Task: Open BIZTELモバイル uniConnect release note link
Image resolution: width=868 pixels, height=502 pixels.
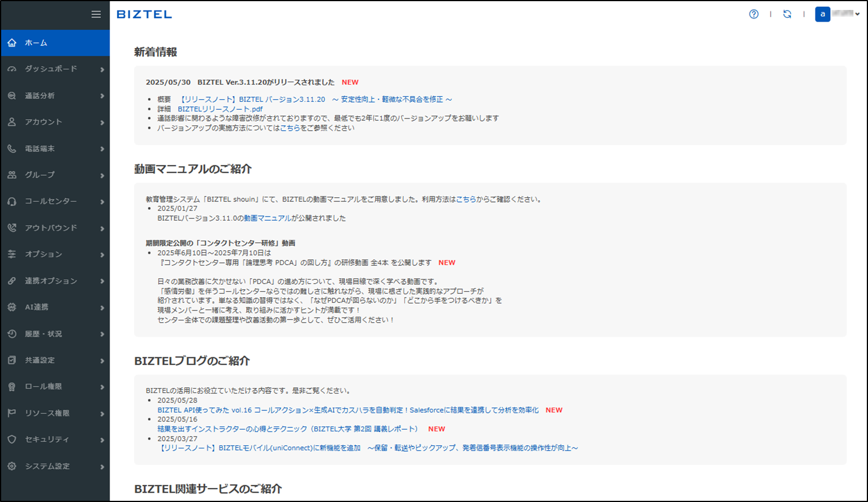Action: (367, 448)
